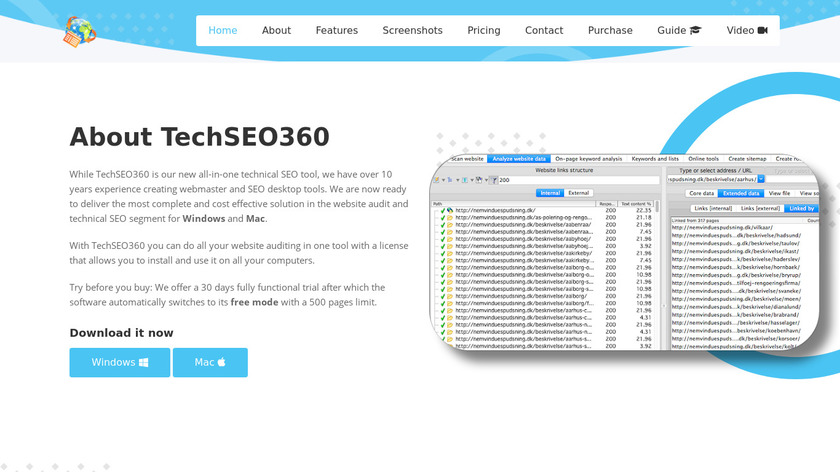This screenshot has width=840, height=472.
Task: Click the 21.18 text content value
Action: pyautogui.click(x=643, y=218)
